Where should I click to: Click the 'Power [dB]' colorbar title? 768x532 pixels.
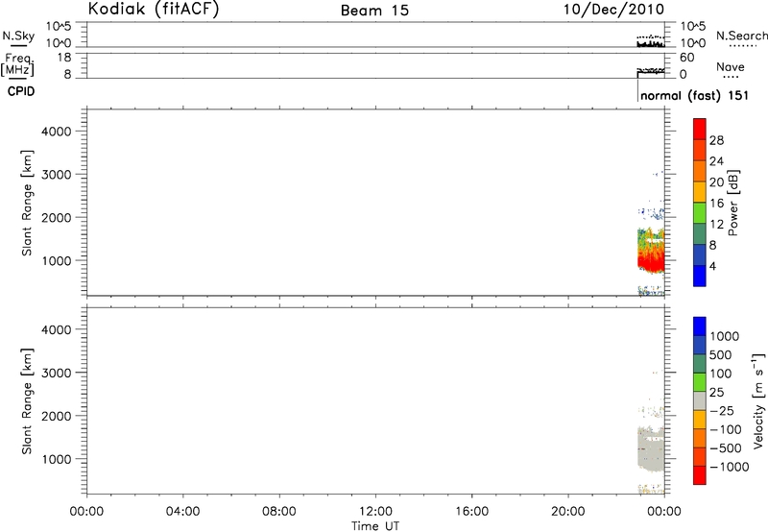pos(733,203)
